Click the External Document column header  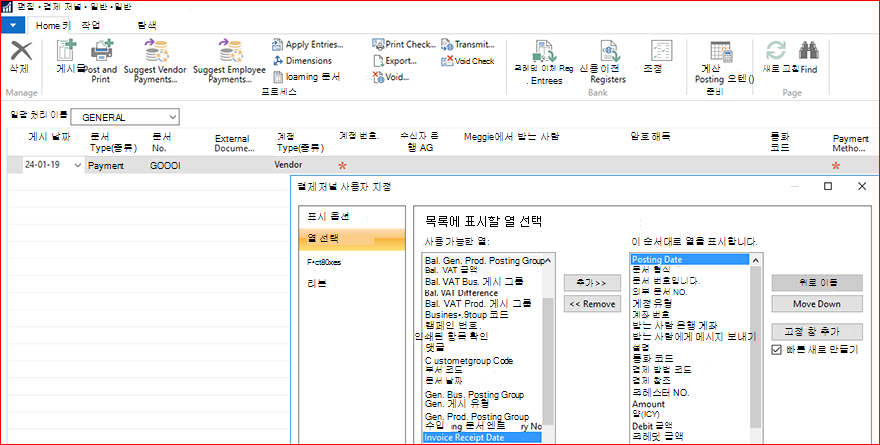click(234, 143)
